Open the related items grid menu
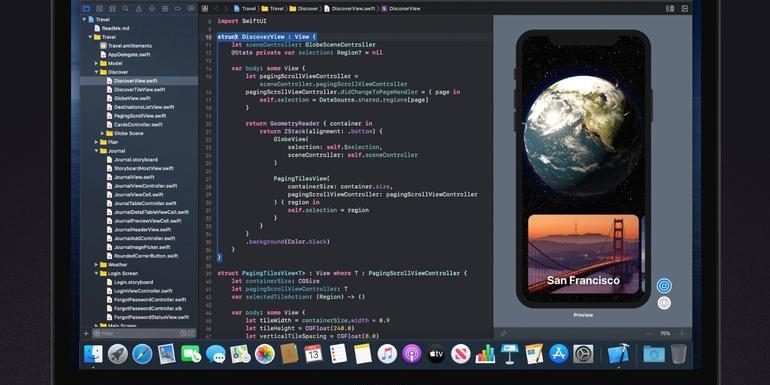770x385 pixels. point(205,8)
